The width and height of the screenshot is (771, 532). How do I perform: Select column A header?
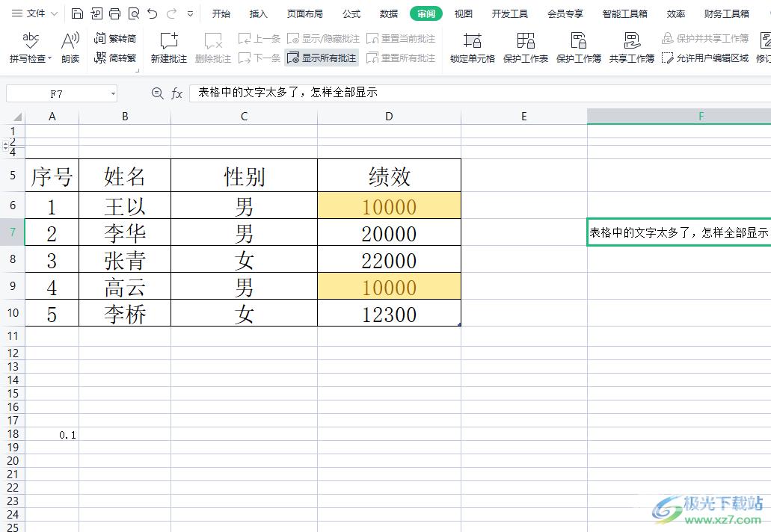[52, 117]
